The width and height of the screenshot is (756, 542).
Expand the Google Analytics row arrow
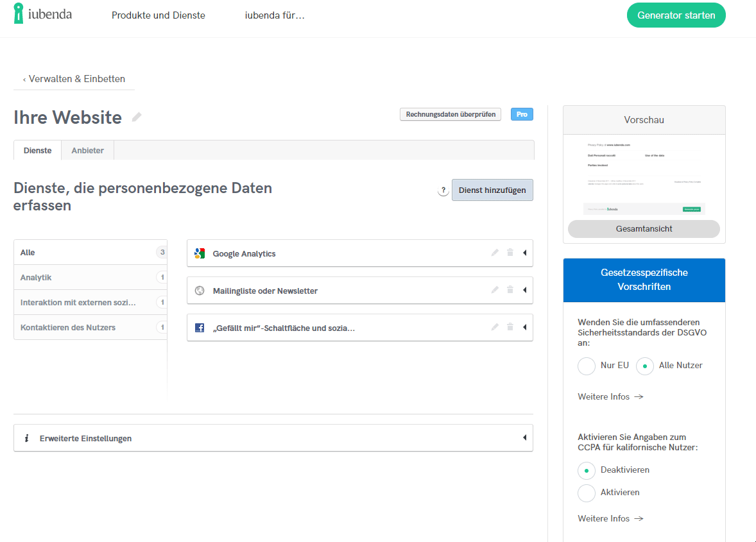coord(524,253)
